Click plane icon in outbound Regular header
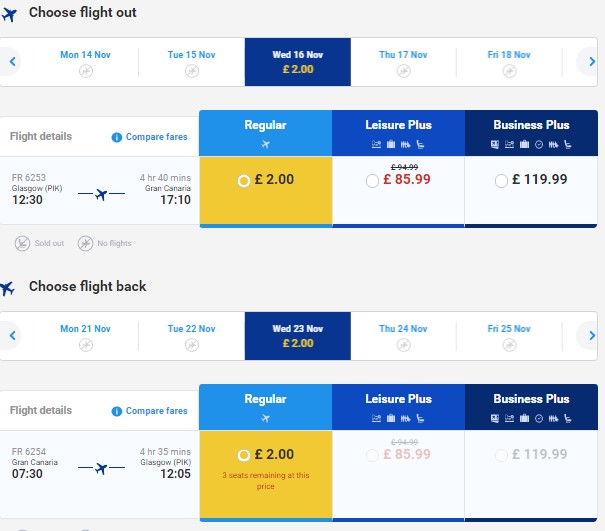 [265, 144]
